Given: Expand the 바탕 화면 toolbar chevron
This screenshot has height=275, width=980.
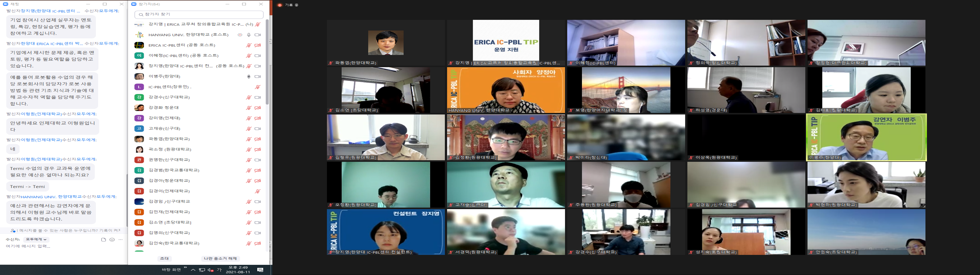Looking at the screenshot, I should coord(185,267).
